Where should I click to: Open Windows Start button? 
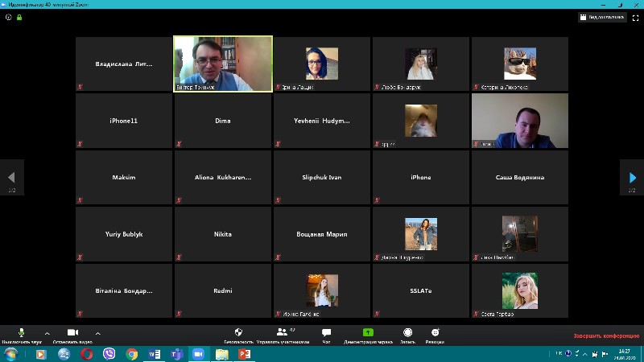click(11, 354)
